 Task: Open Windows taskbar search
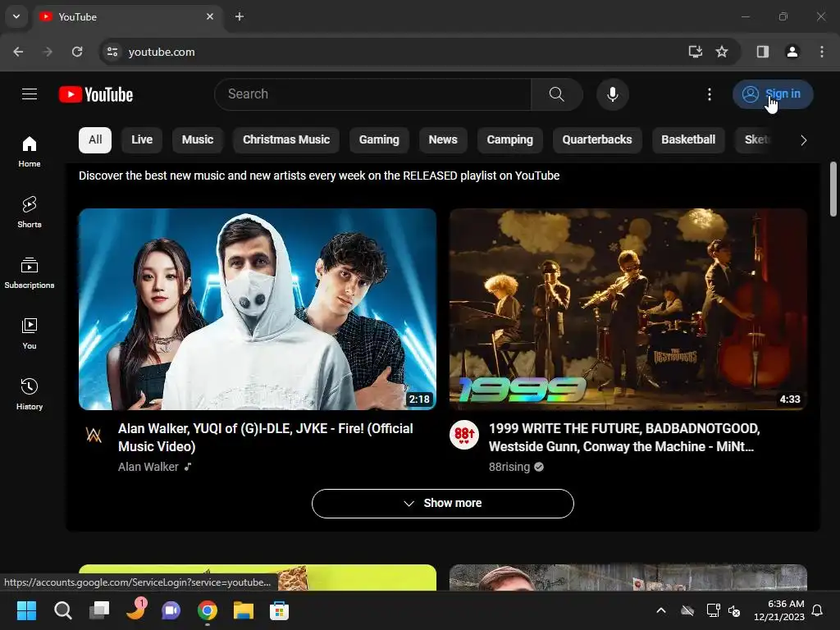62,610
